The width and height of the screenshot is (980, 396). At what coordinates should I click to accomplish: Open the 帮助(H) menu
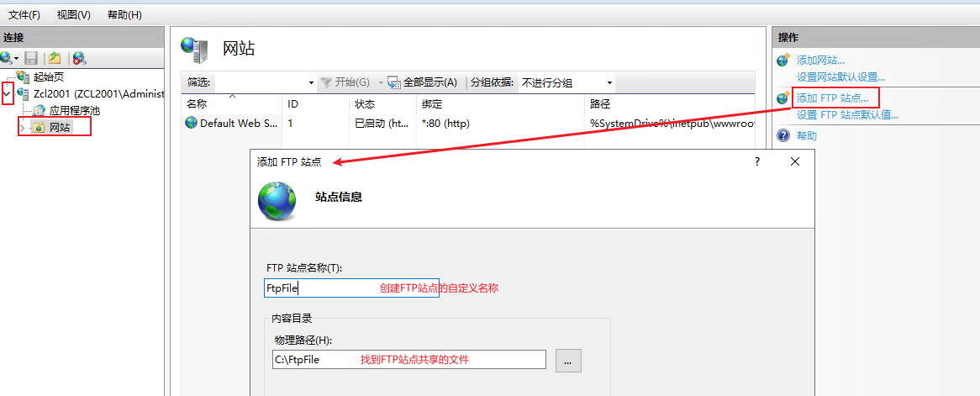pyautogui.click(x=124, y=14)
